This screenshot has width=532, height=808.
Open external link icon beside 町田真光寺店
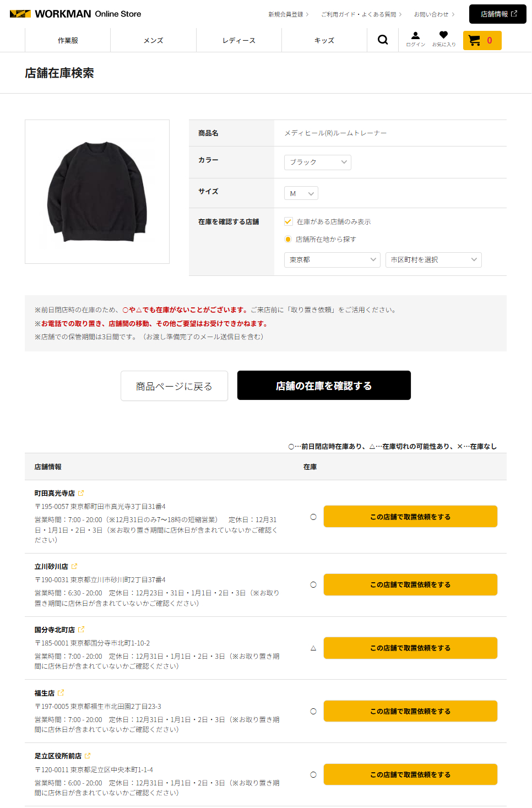81,493
